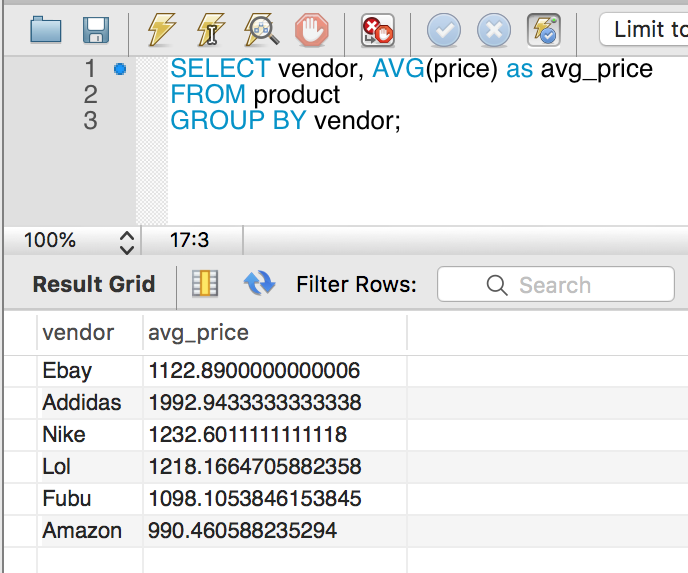688x573 pixels.
Task: Refresh result grid with blue arrows icon
Action: (x=259, y=283)
